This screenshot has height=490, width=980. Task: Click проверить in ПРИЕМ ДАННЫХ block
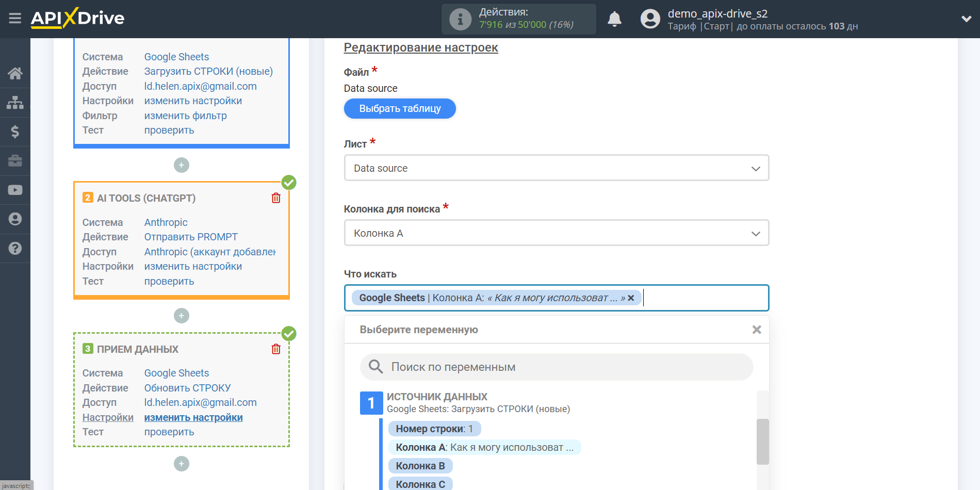[169, 432]
